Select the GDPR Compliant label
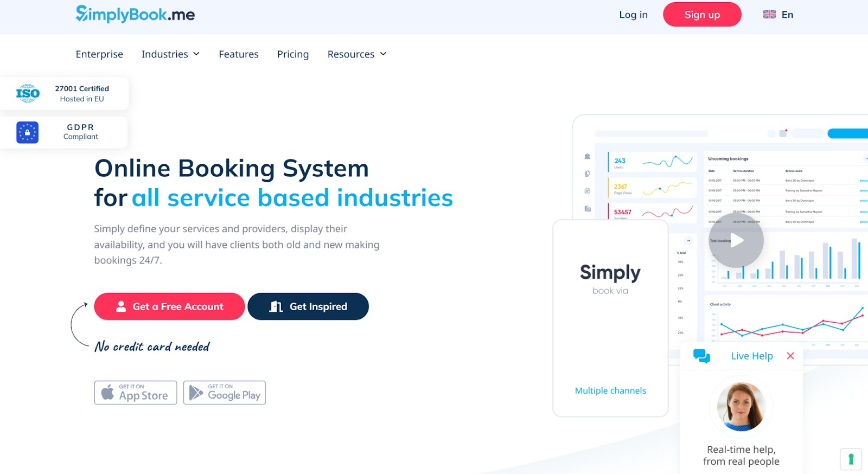This screenshot has height=474, width=868. [x=80, y=132]
